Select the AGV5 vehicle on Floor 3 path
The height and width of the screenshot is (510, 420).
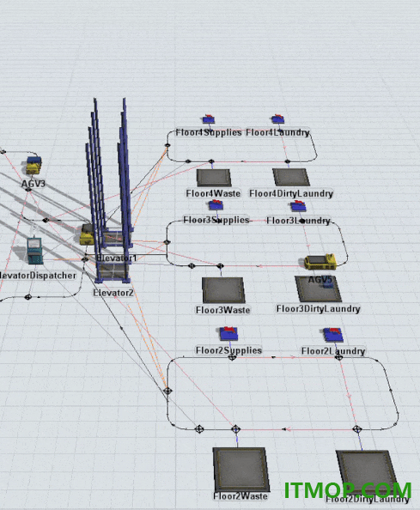pos(320,262)
